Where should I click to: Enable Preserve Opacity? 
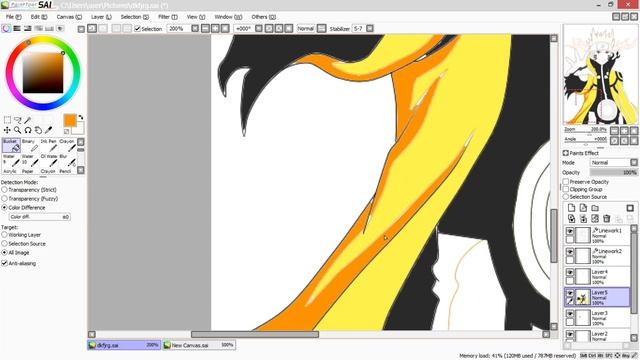click(x=566, y=182)
